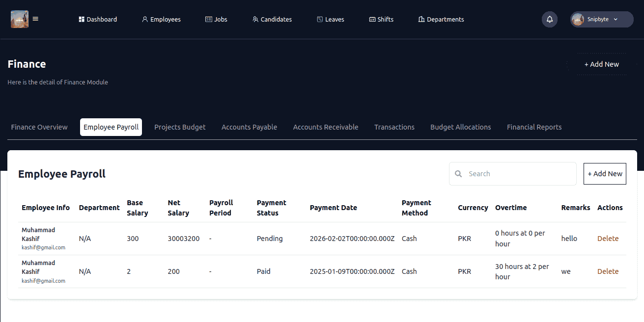Click the Leaves icon in navbar

(320, 20)
